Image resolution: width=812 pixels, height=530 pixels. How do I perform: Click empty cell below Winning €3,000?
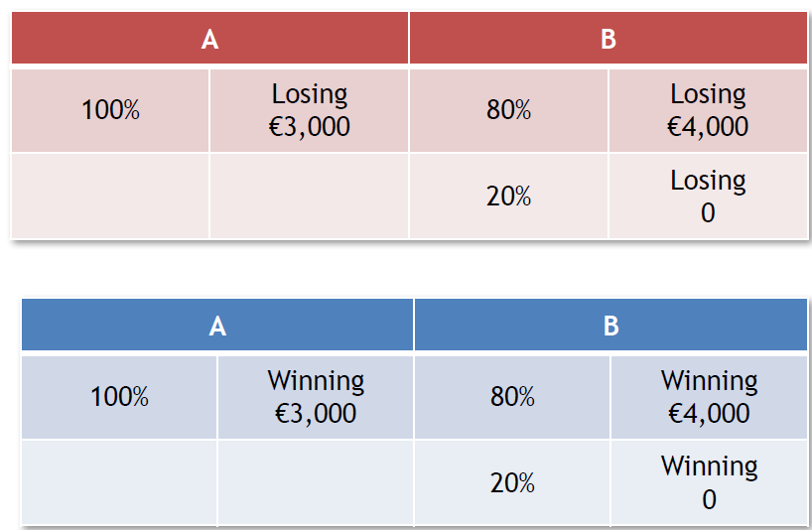(x=316, y=483)
